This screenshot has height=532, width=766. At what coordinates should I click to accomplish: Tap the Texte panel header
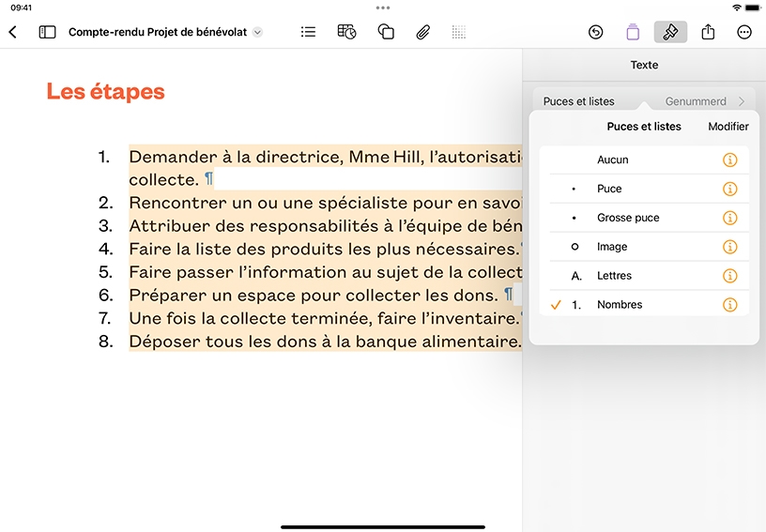click(x=644, y=65)
